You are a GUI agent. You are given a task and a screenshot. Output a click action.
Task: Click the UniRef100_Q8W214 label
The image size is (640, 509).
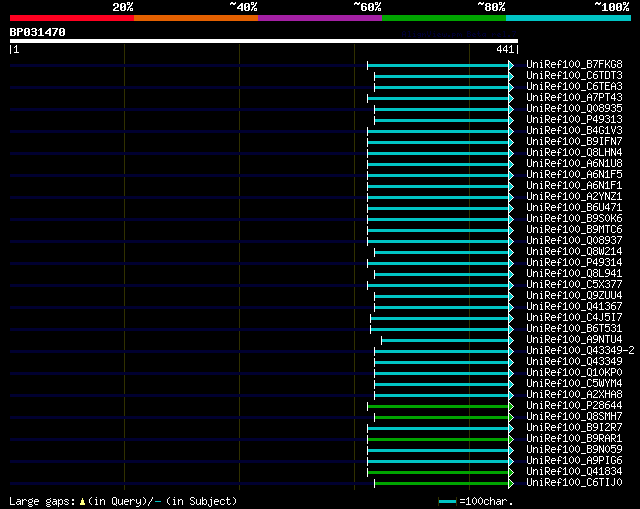point(574,252)
